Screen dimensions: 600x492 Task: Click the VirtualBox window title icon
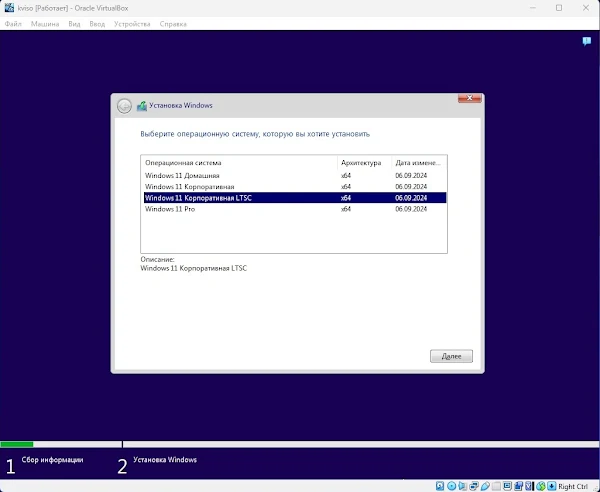click(x=9, y=8)
